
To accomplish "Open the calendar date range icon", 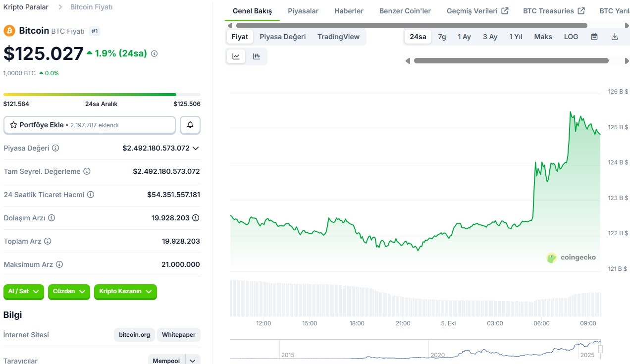I will [x=594, y=37].
